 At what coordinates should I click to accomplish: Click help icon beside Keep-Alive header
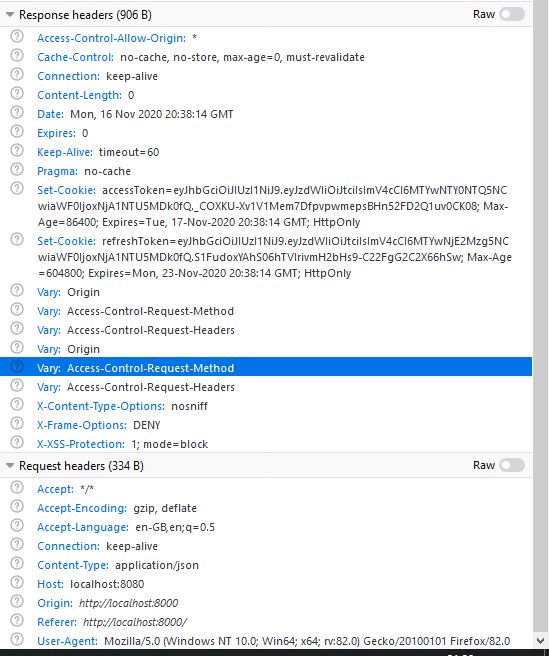[17, 150]
